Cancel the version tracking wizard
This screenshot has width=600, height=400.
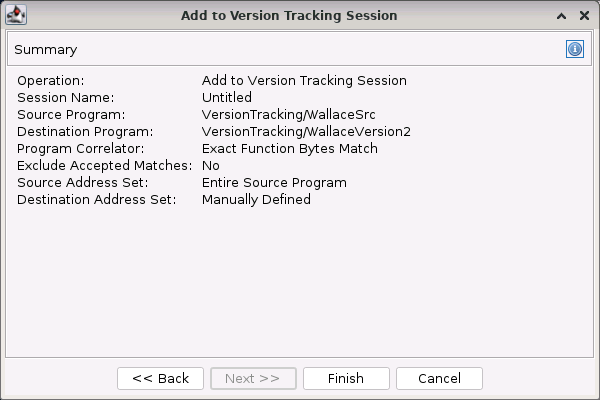click(x=439, y=378)
